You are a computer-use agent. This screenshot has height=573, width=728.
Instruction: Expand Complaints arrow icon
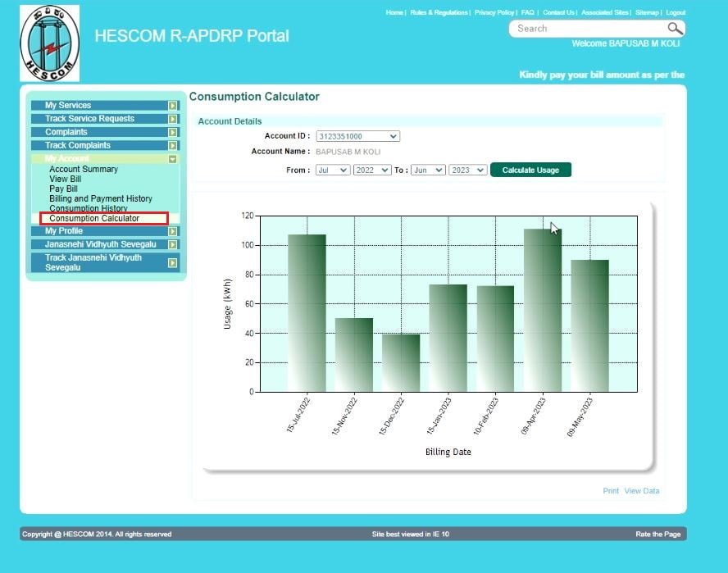[172, 132]
